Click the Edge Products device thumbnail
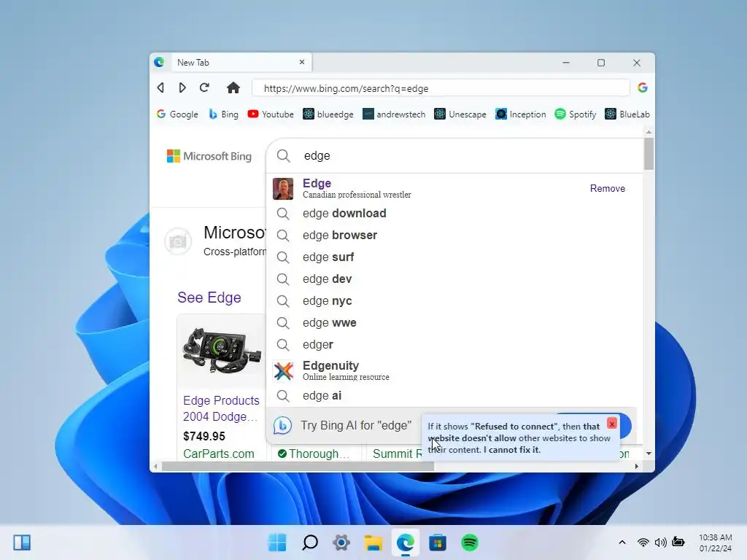 point(222,351)
